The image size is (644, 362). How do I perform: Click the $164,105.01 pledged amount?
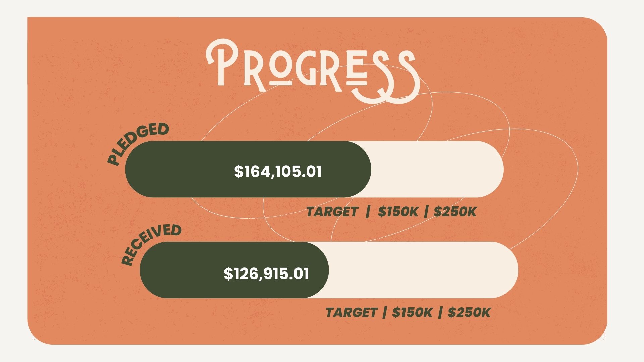click(278, 171)
